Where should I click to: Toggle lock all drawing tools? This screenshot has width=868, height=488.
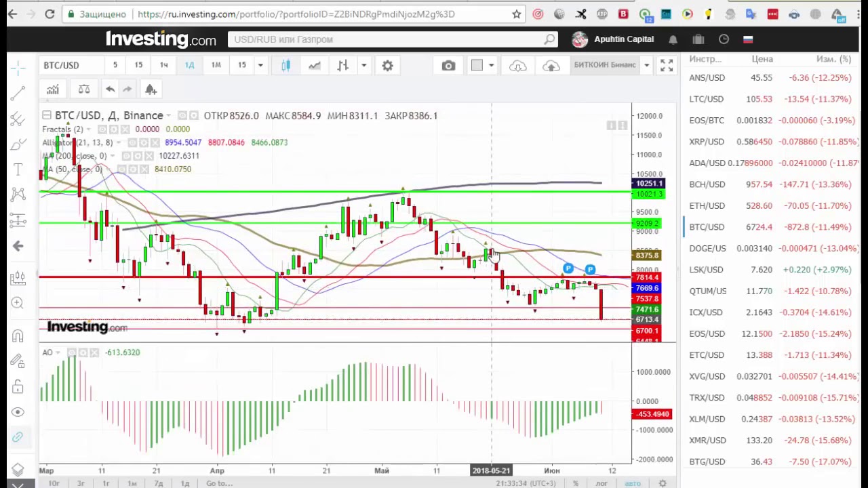(x=18, y=386)
